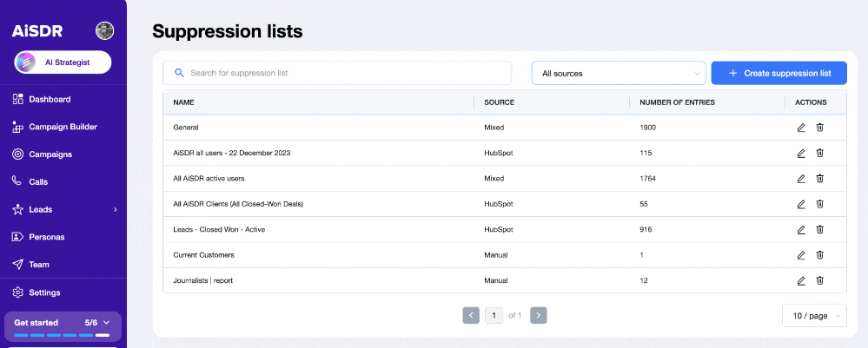This screenshot has width=868, height=348.
Task: Click the edit pencil icon for General list
Action: pos(801,128)
